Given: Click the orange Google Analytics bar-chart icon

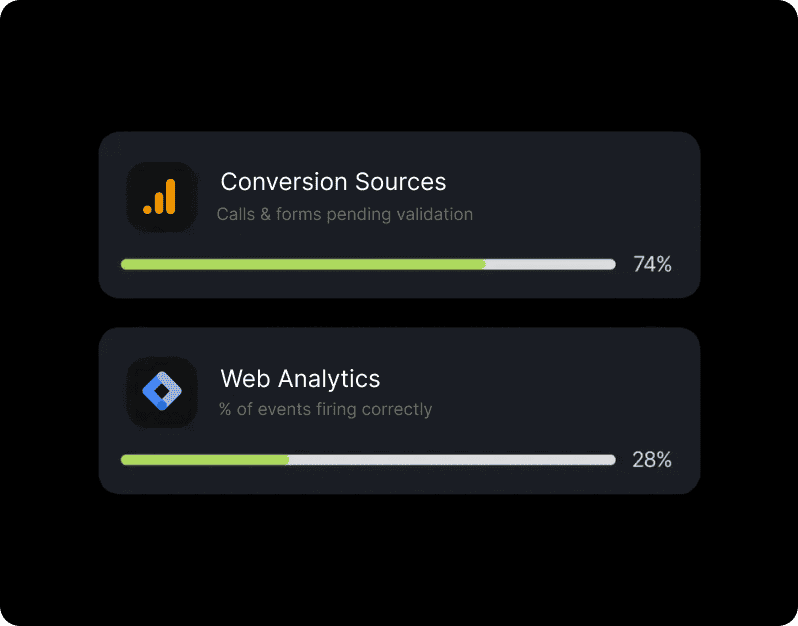Looking at the screenshot, I should (x=160, y=197).
